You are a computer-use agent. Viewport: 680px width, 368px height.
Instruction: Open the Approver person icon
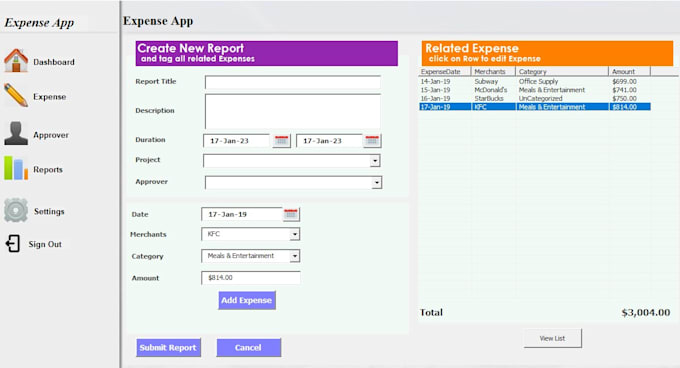pyautogui.click(x=16, y=133)
